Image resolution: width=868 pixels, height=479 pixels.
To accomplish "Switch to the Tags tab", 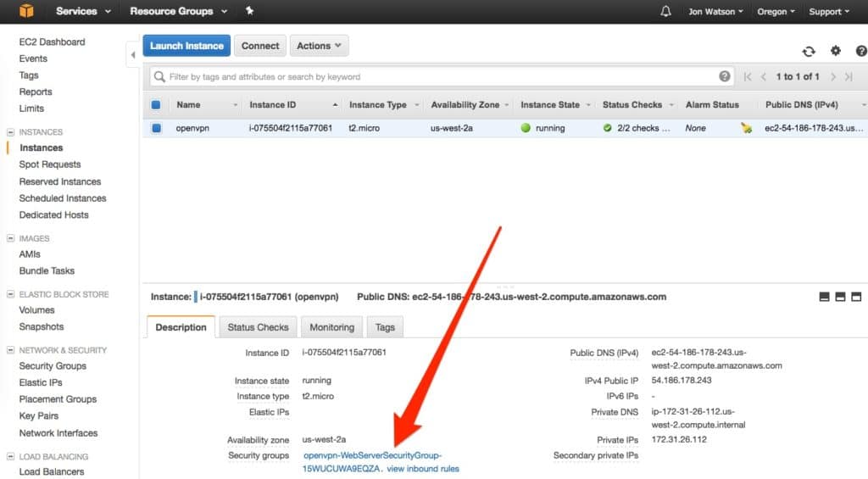I will click(385, 327).
